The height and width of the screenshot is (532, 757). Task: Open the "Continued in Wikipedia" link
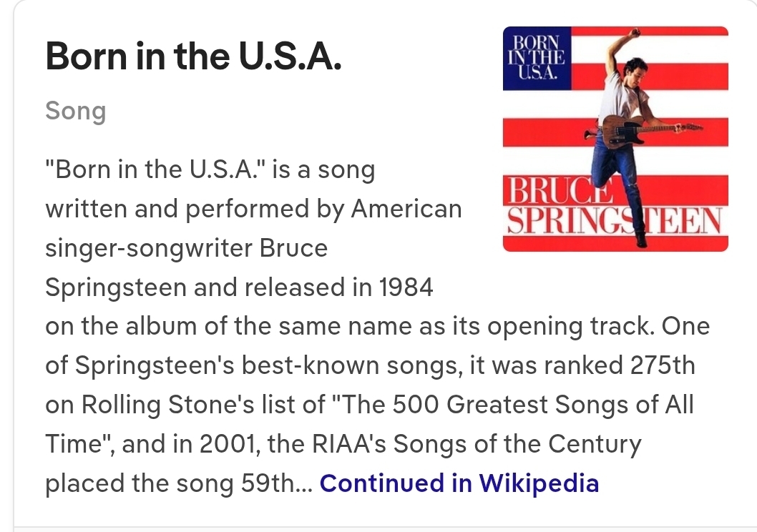(459, 483)
